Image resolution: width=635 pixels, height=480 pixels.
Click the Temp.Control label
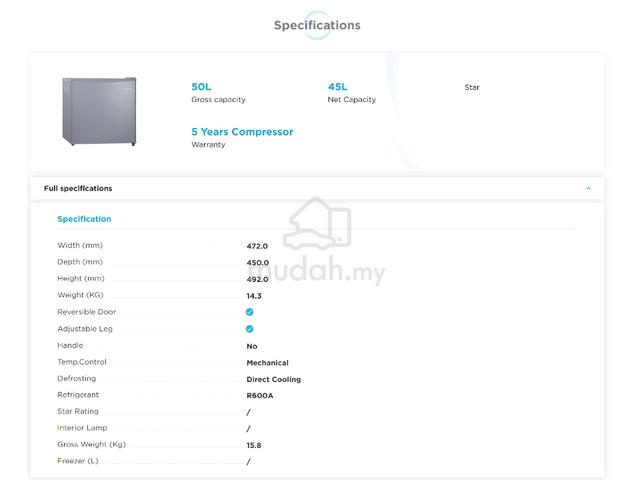click(82, 362)
